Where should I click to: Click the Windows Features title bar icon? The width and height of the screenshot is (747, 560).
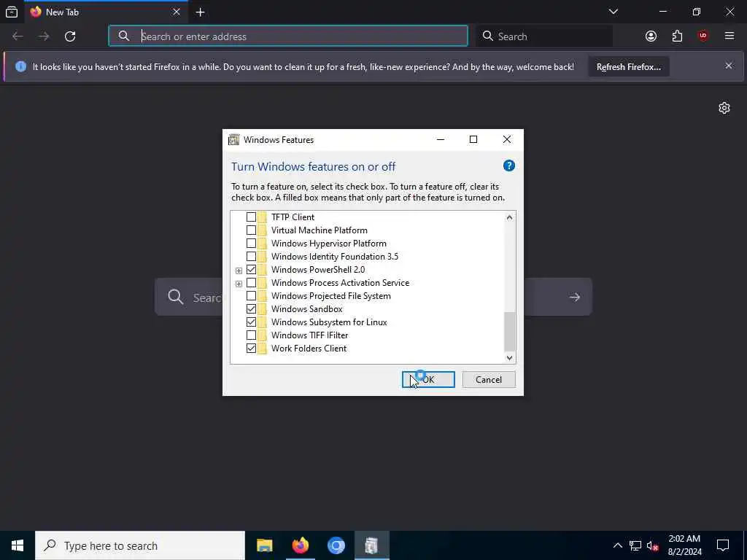(233, 139)
